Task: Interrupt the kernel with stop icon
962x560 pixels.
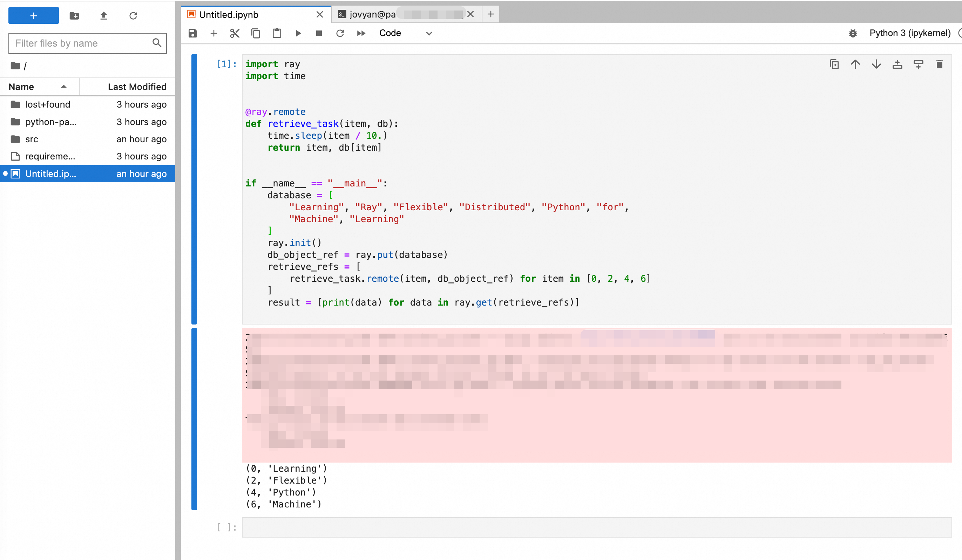Action: (319, 33)
